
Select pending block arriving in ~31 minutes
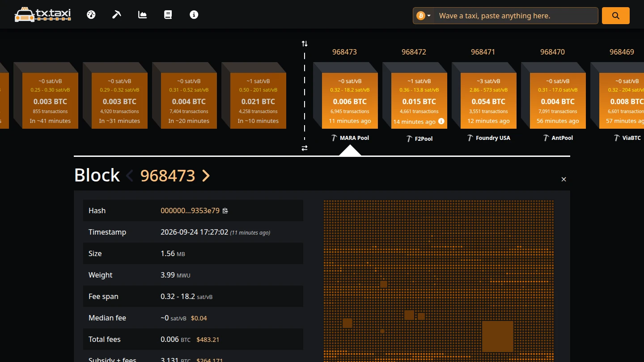click(119, 101)
